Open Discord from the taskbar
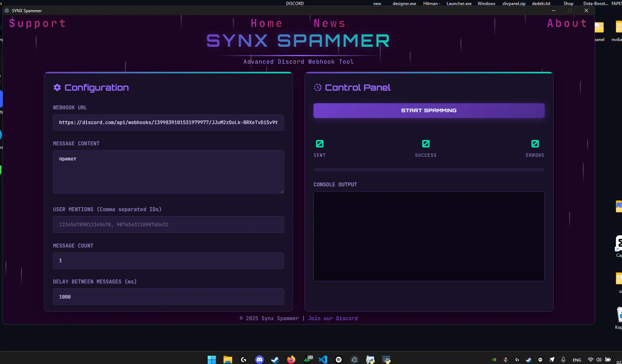This screenshot has height=364, width=622. [x=260, y=360]
